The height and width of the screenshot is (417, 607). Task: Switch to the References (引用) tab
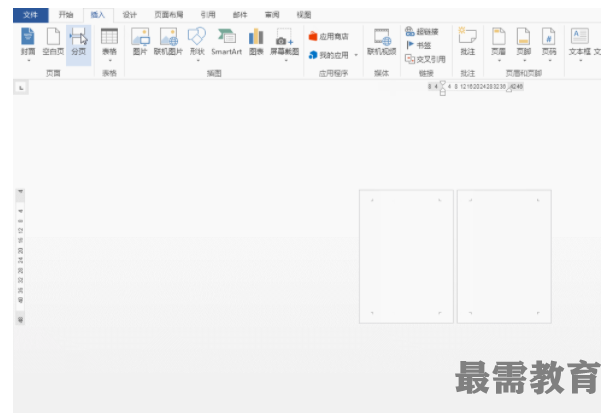tap(208, 15)
